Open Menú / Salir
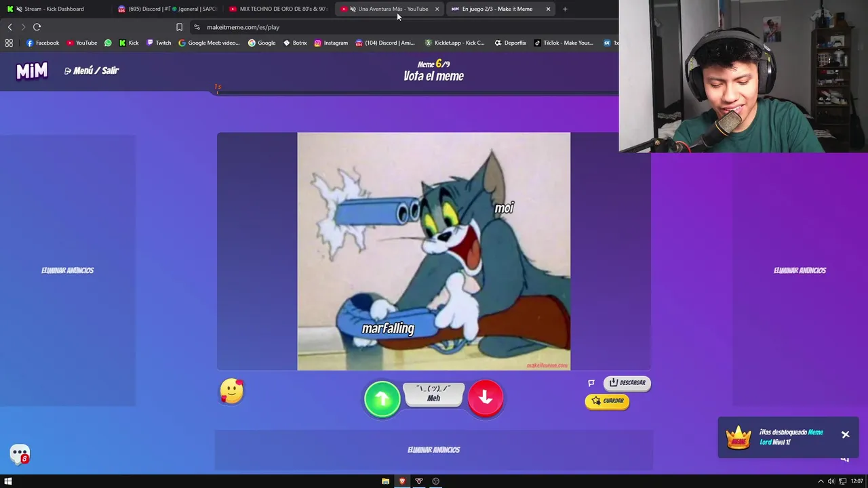Screen dimensions: 868x488 92,70
